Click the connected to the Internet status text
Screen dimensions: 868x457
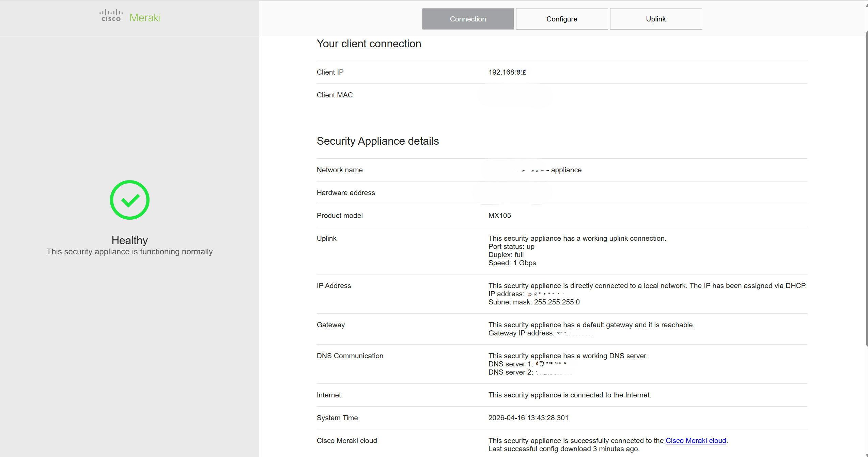[569, 395]
